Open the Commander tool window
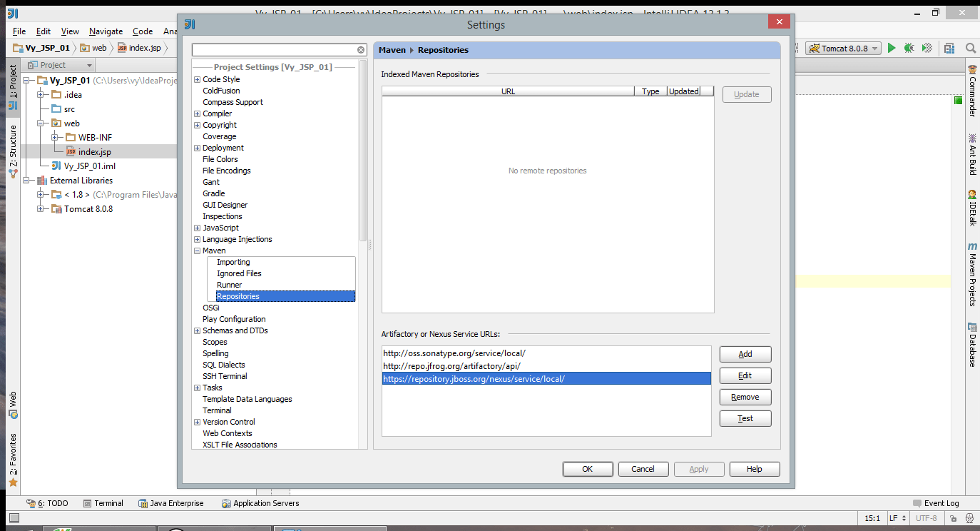The height and width of the screenshot is (531, 980). point(972,91)
